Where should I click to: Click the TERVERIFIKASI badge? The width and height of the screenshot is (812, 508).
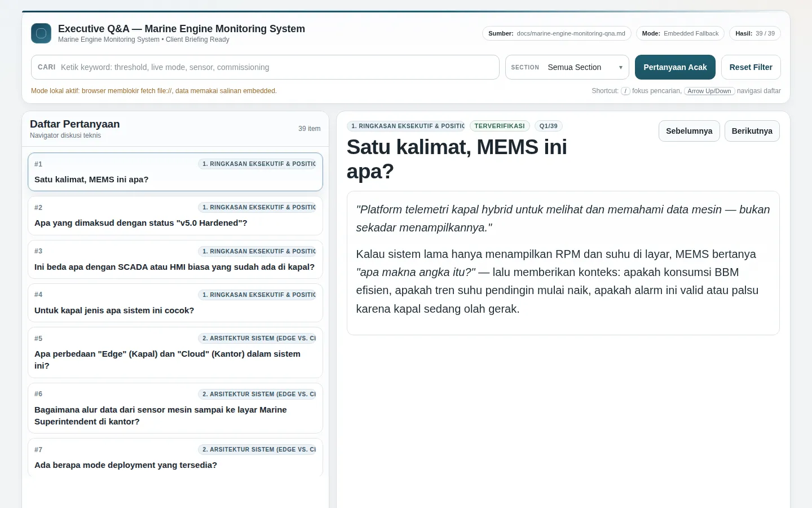click(x=500, y=126)
